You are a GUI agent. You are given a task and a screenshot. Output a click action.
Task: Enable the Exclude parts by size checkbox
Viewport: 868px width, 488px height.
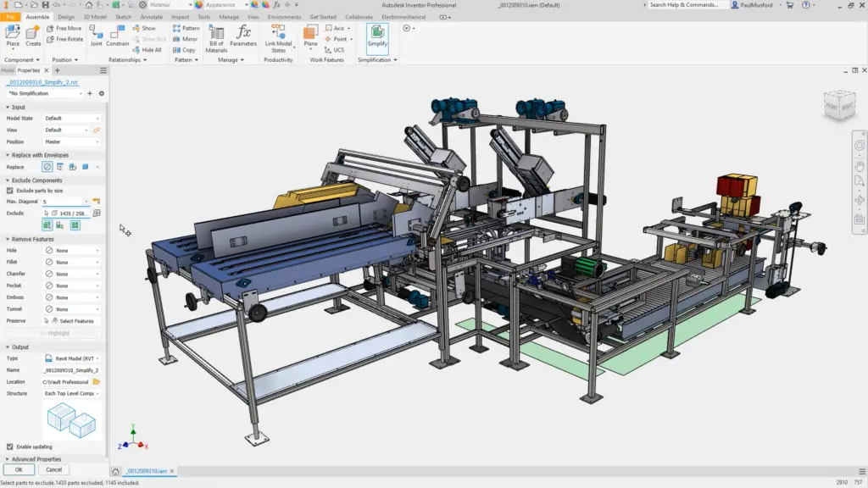8,191
